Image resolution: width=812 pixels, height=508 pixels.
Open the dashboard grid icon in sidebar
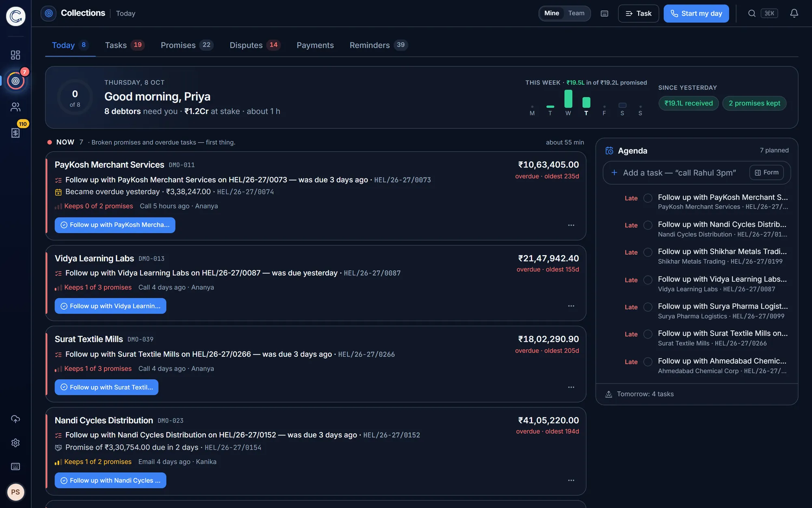point(15,55)
